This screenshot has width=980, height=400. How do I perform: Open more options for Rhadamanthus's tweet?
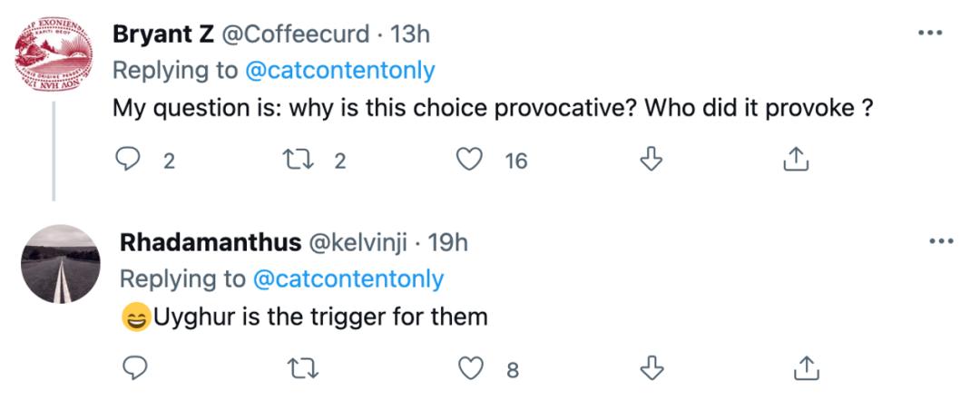pyautogui.click(x=938, y=241)
